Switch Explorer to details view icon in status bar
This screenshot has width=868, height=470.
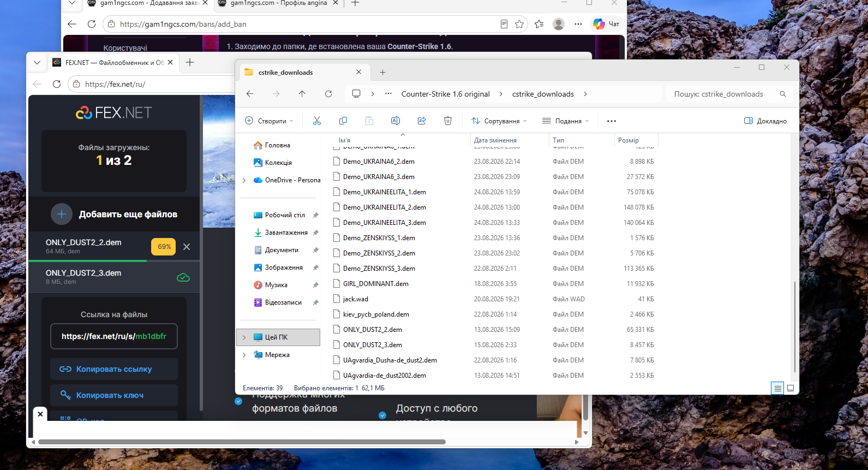777,388
